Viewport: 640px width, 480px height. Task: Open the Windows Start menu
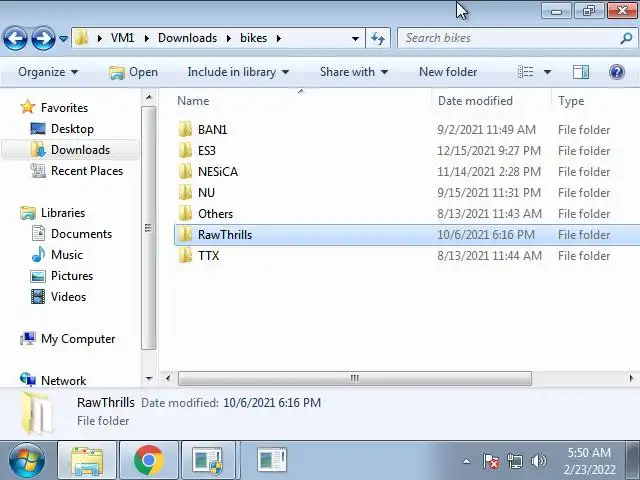tap(27, 461)
